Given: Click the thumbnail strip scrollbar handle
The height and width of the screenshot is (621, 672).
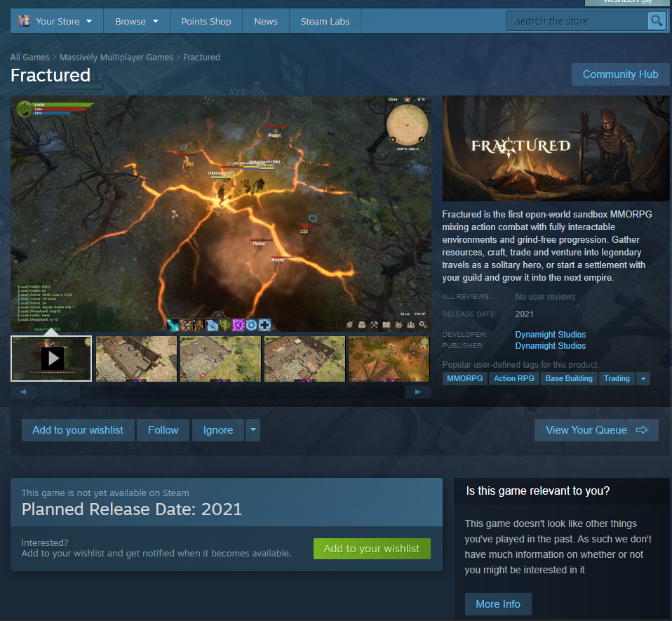Looking at the screenshot, I should pyautogui.click(x=58, y=392).
